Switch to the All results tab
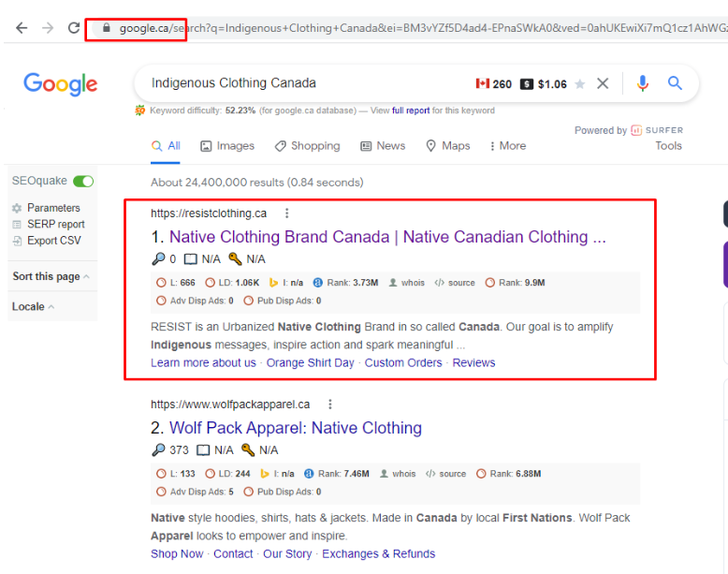728x574 pixels. click(166, 146)
